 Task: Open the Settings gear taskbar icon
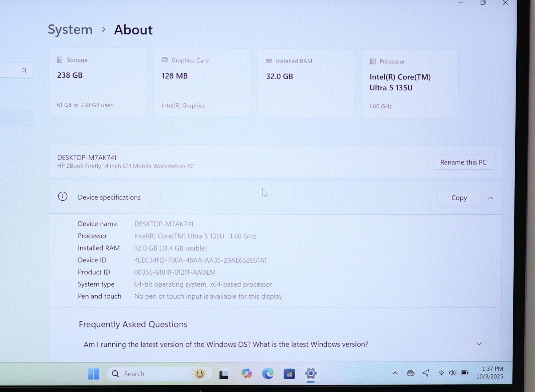311,374
